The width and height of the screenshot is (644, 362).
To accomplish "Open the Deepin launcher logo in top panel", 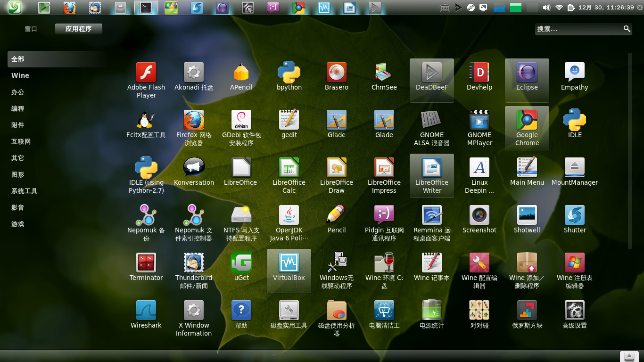I will (x=15, y=7).
